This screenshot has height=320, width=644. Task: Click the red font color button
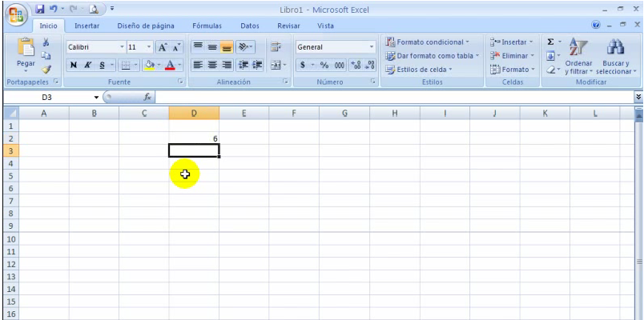pyautogui.click(x=170, y=65)
